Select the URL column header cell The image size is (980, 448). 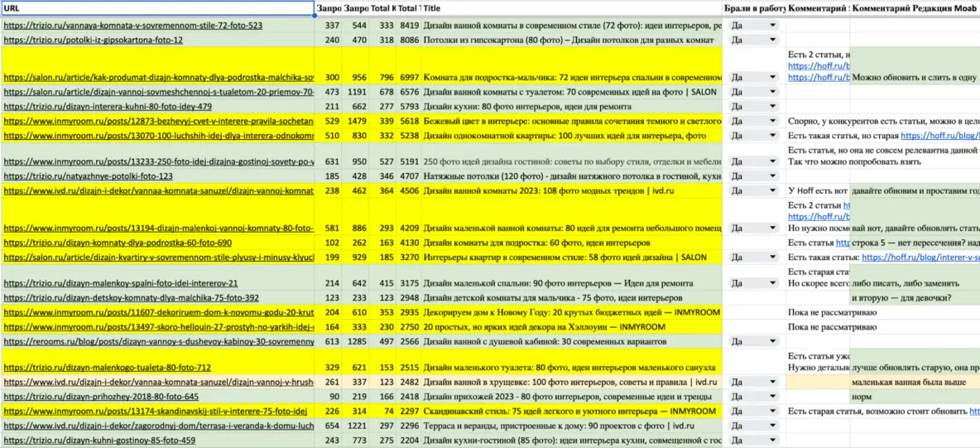pyautogui.click(x=157, y=8)
